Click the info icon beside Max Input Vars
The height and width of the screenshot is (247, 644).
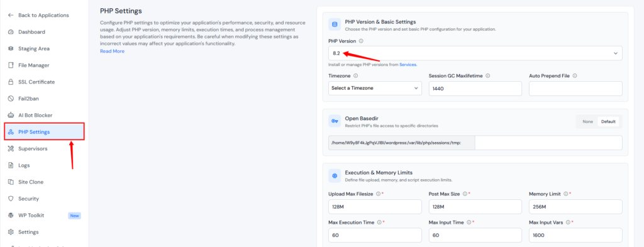point(568,222)
